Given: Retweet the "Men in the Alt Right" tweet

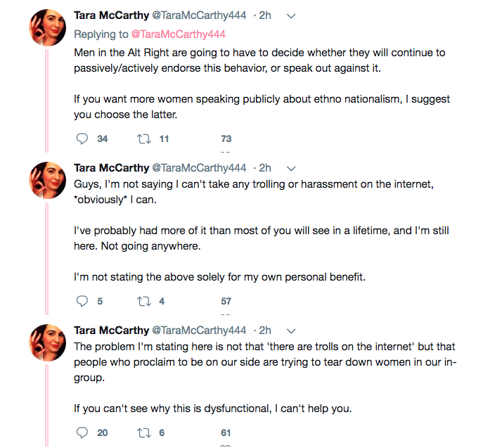Looking at the screenshot, I should point(143,139).
